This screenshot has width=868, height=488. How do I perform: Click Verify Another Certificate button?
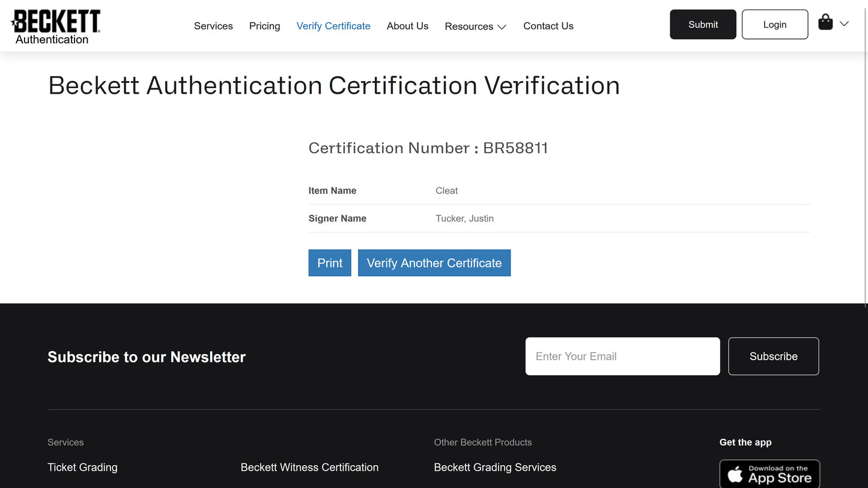tap(434, 263)
